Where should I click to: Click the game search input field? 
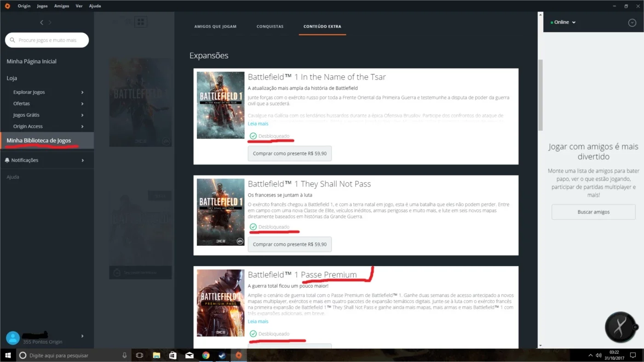click(47, 40)
